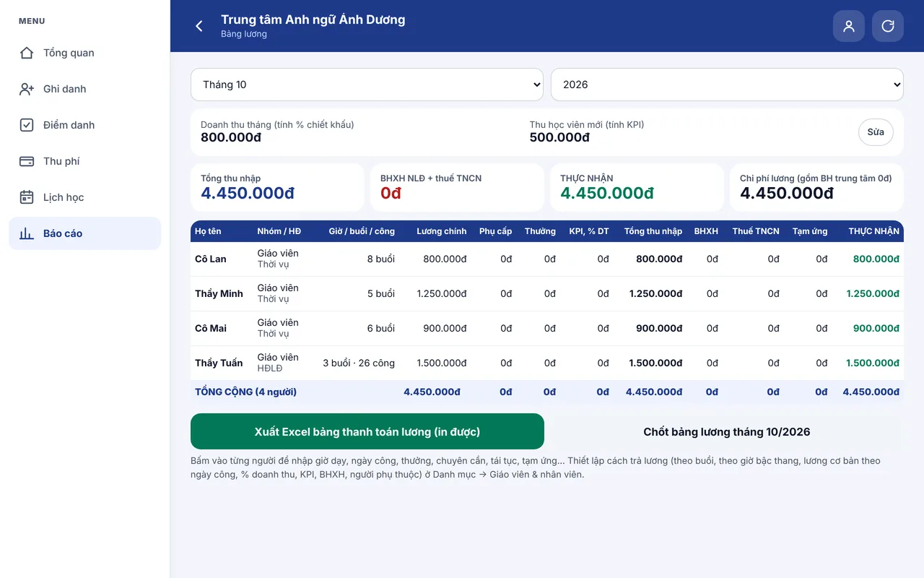Image resolution: width=924 pixels, height=578 pixels.
Task: Click Chốt bảng lương tháng 10/2026
Action: [x=727, y=431]
